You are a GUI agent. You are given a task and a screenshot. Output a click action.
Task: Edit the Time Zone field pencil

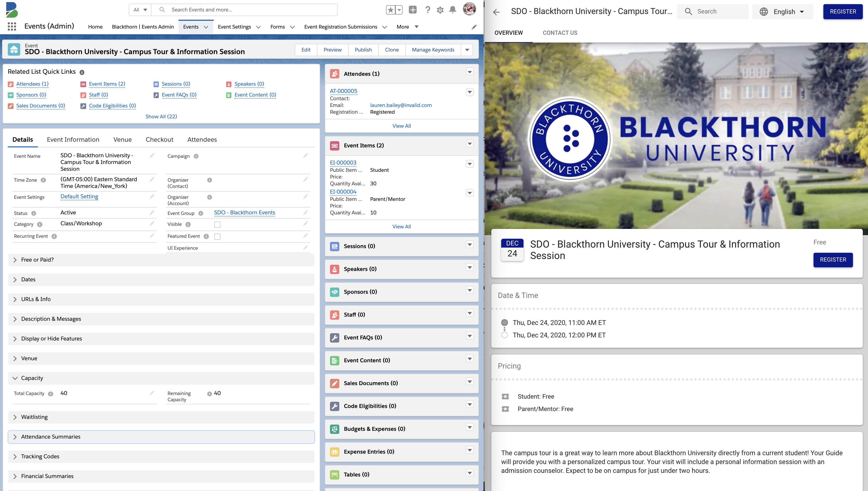coord(152,179)
